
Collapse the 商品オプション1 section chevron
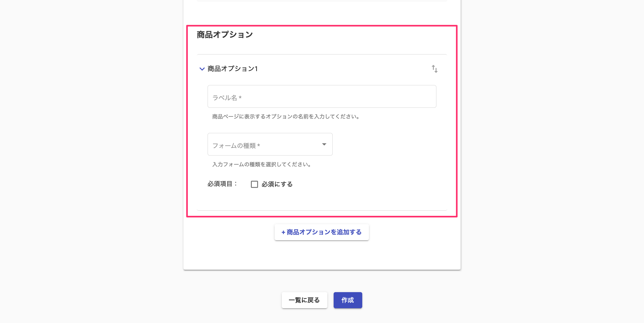tap(202, 69)
